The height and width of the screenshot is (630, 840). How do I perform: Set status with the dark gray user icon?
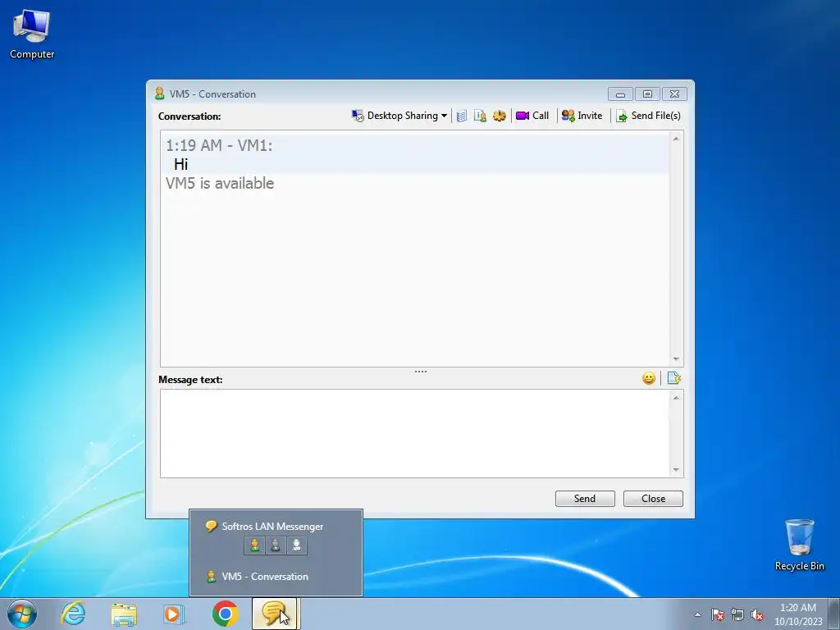click(x=276, y=546)
